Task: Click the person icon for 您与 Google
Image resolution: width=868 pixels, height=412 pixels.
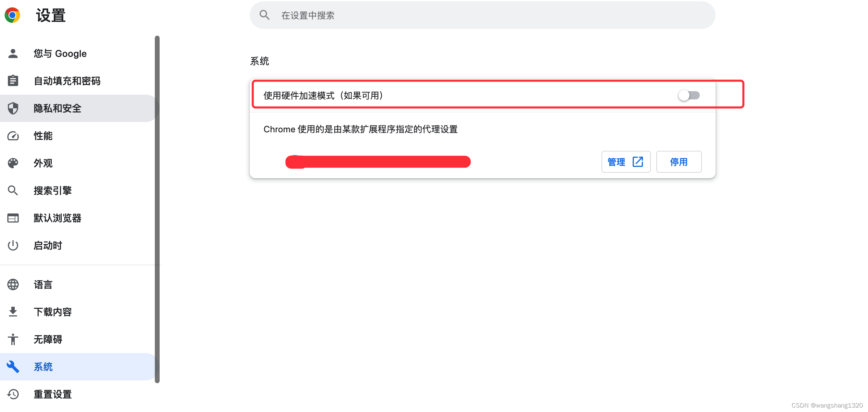Action: point(13,53)
